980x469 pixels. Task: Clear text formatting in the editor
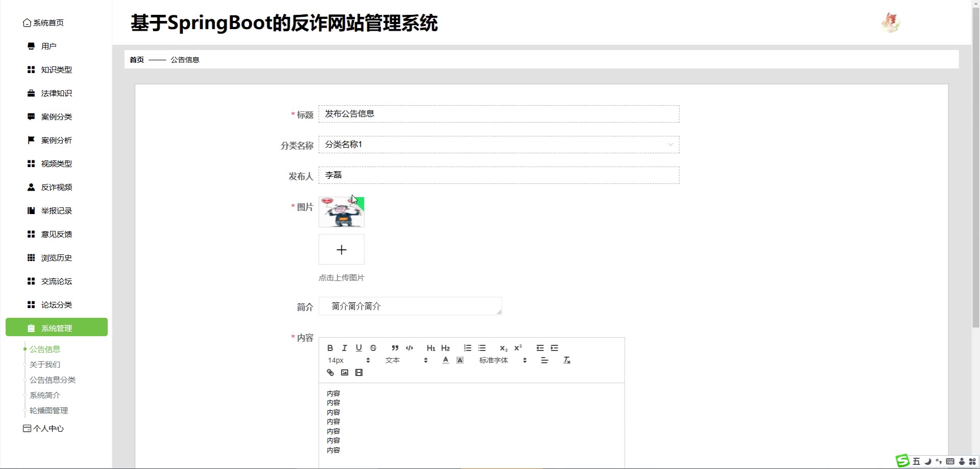click(567, 360)
